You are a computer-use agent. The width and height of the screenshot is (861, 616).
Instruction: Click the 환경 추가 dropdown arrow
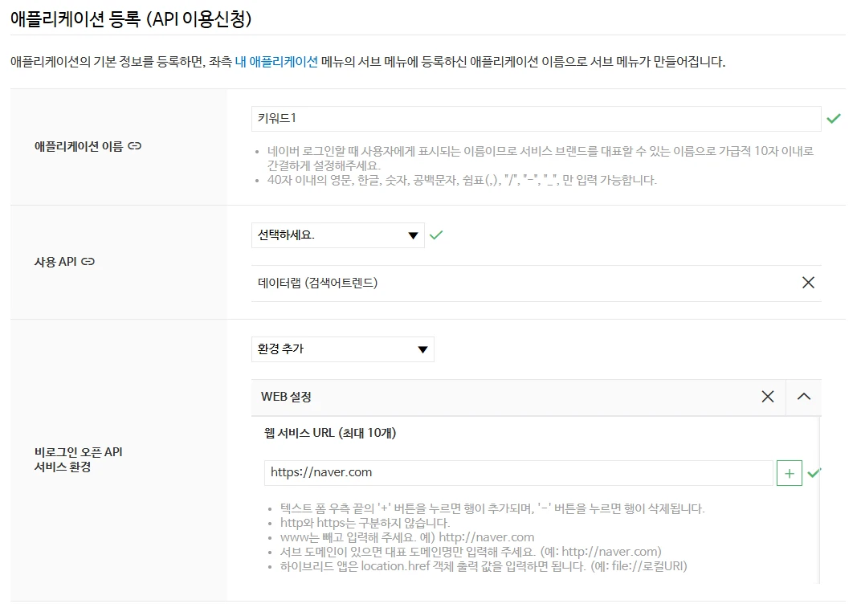coord(422,349)
